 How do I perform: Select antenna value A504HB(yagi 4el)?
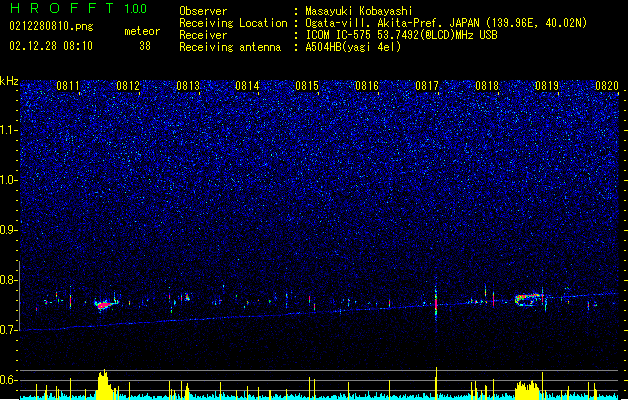[353, 47]
